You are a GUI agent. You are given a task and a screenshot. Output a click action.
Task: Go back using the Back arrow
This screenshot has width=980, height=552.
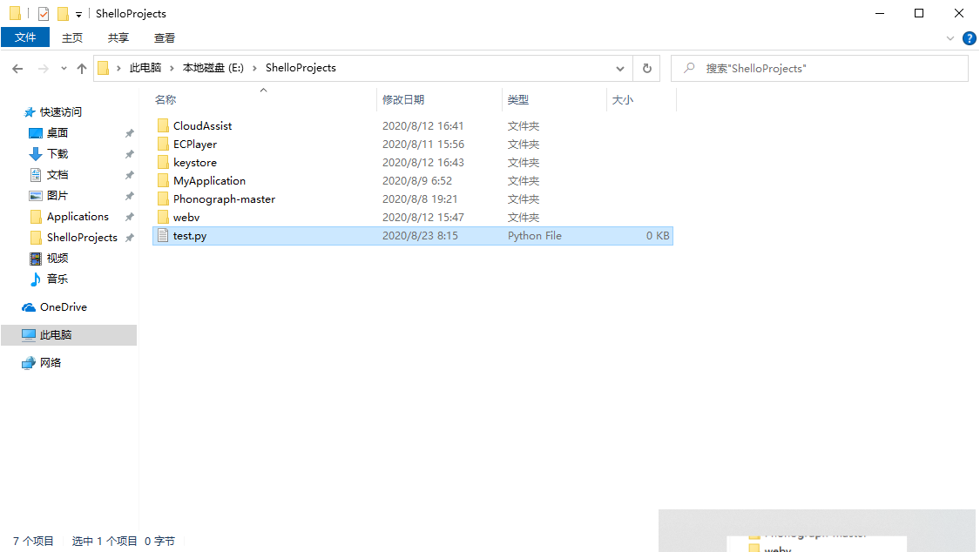coord(17,69)
